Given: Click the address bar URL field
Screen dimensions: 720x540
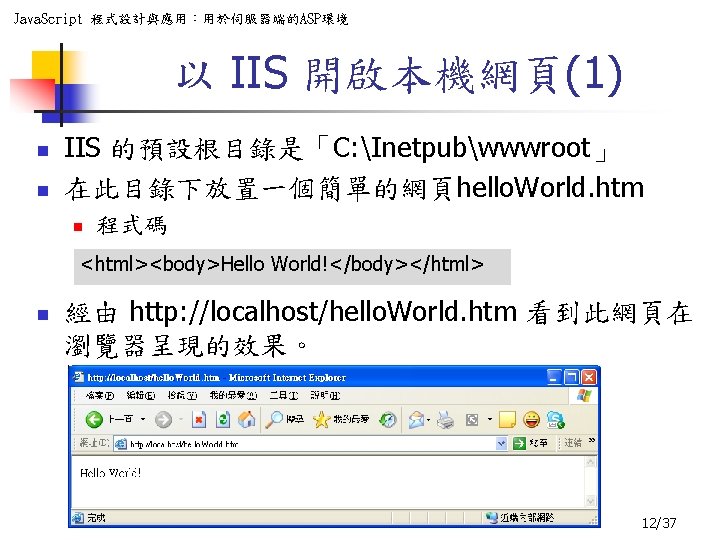Looking at the screenshot, I should pyautogui.click(x=312, y=444).
